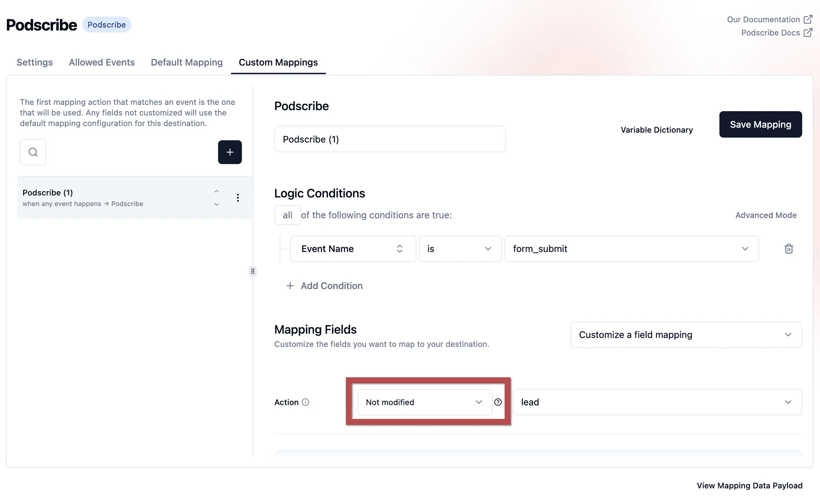Click the Save Mapping button
Viewport: 820px width, 504px height.
click(760, 124)
